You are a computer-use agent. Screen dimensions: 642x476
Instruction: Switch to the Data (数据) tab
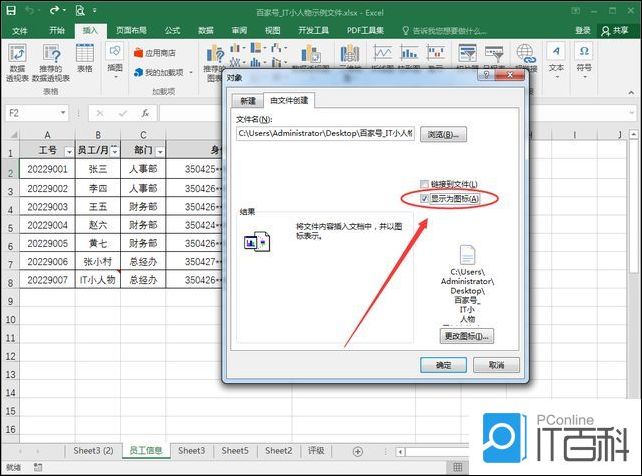(x=206, y=31)
